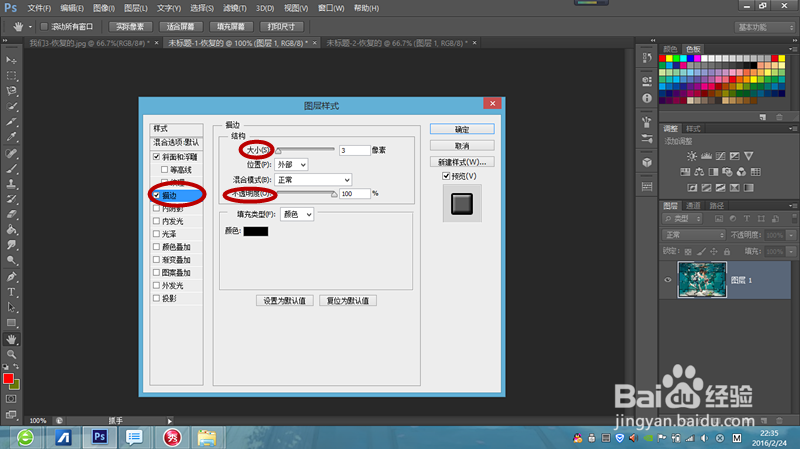Click delete swatch trash icon
This screenshot has height=449, width=800.
(779, 117)
